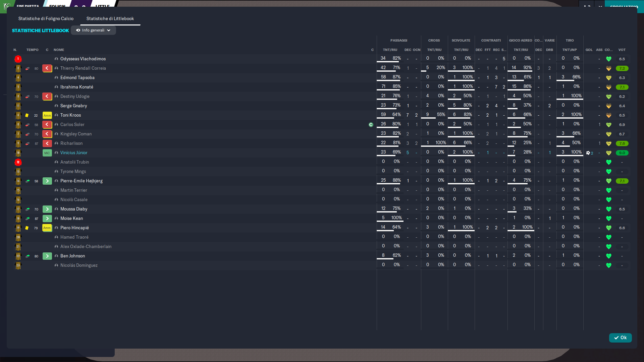644x362 pixels.
Task: Click substituted-off icon for Thierry Rendall Correia
Action: pyautogui.click(x=47, y=68)
